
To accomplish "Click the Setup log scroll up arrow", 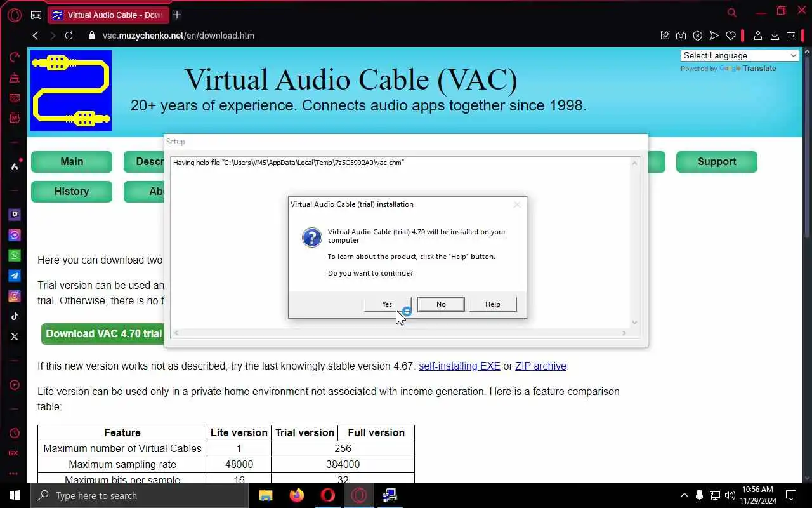I will 634,163.
